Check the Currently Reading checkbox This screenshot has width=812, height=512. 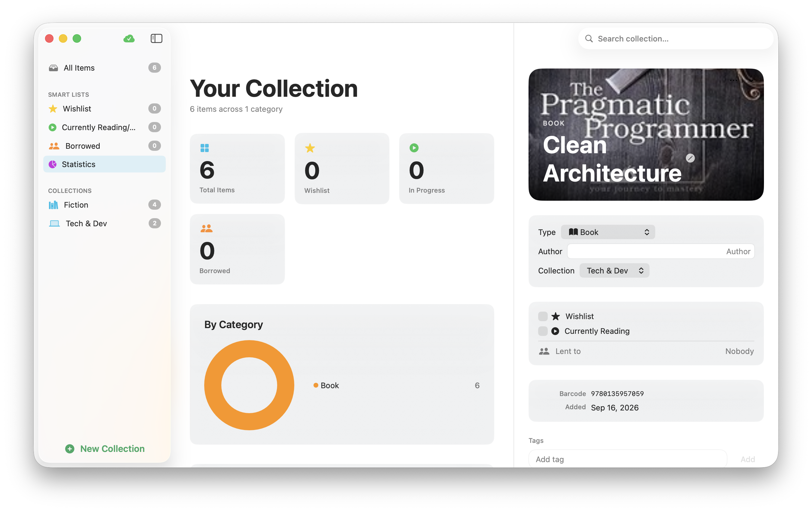[543, 331]
